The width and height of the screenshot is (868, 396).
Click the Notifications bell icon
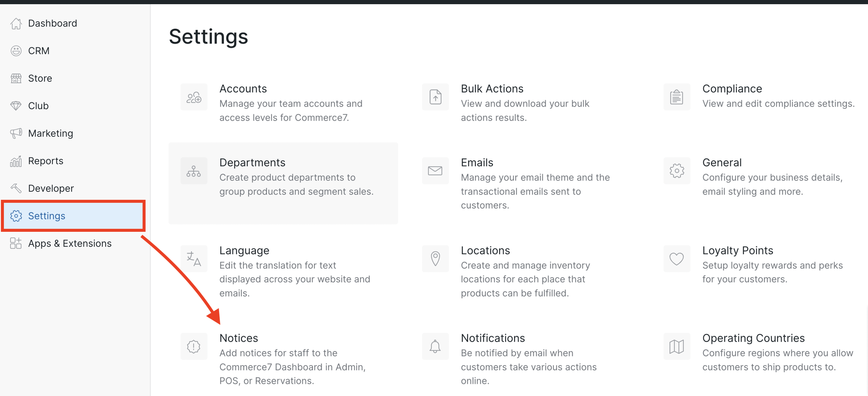435,346
